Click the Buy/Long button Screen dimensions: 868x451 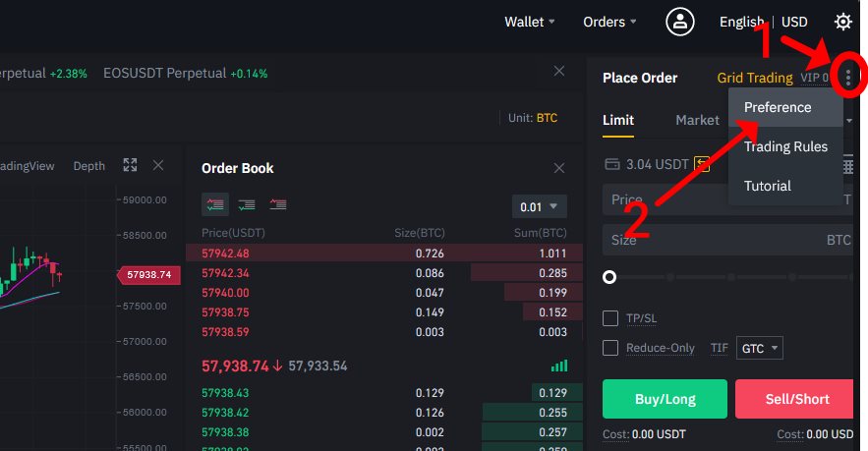665,399
